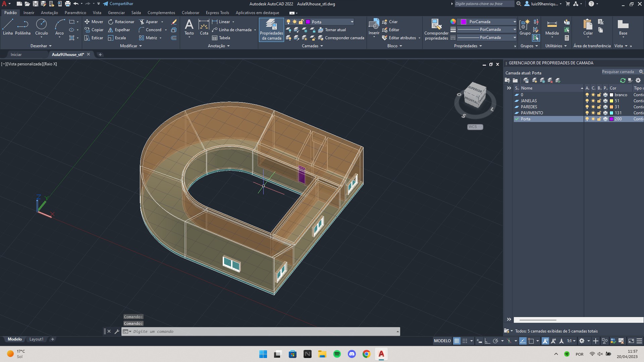This screenshot has width=644, height=362.
Task: Click the Compartilhar button
Action: pos(118,4)
